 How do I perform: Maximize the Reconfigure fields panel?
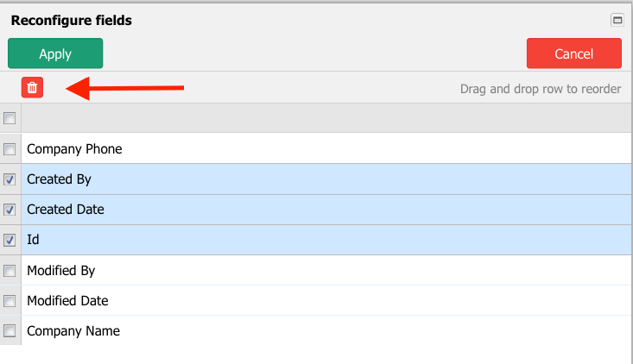pyautogui.click(x=617, y=20)
